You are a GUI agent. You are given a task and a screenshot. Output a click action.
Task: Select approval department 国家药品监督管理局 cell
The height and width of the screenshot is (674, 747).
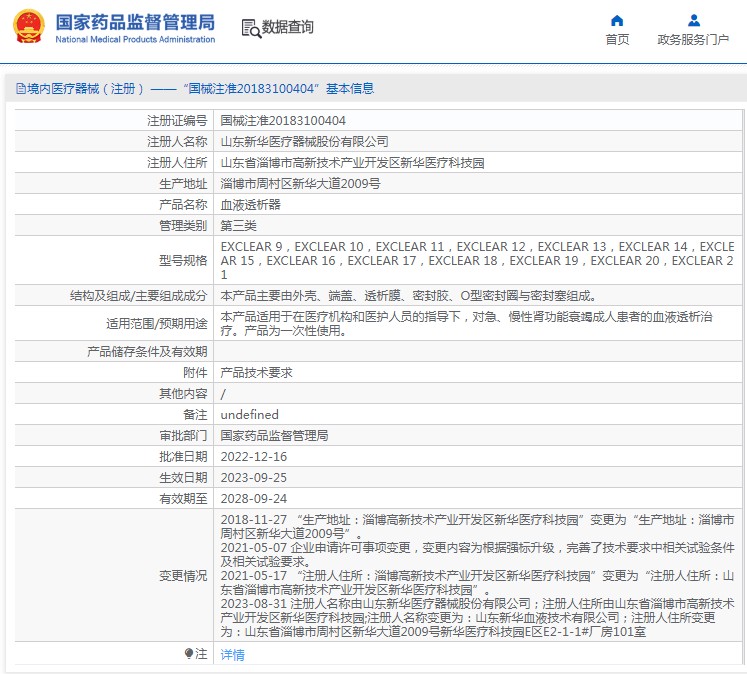pyautogui.click(x=274, y=435)
